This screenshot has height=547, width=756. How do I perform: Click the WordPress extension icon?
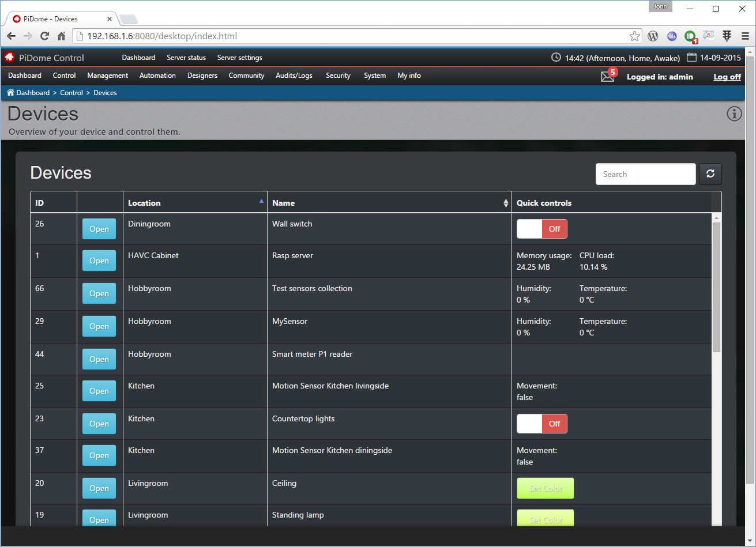click(x=653, y=36)
